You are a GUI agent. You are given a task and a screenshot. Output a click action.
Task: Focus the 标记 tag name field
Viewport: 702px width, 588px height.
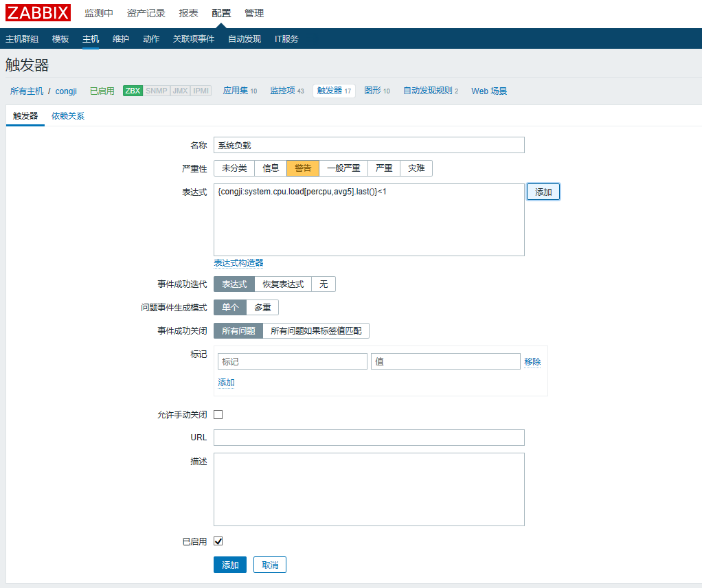coord(293,361)
